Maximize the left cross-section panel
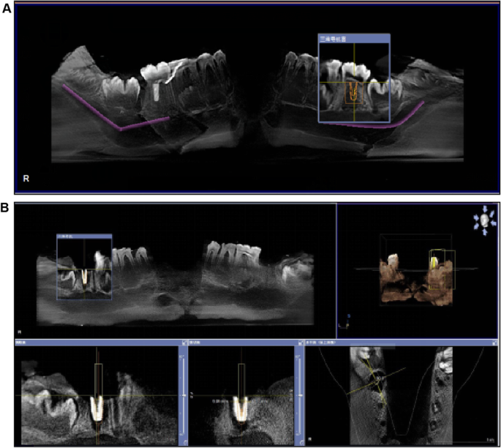501x448 pixels. coord(184,343)
